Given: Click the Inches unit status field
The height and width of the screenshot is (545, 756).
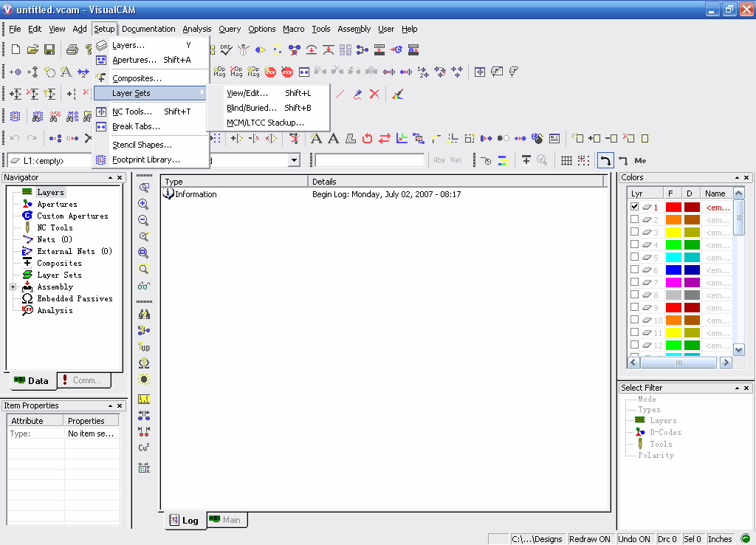Looking at the screenshot, I should click(x=720, y=539).
